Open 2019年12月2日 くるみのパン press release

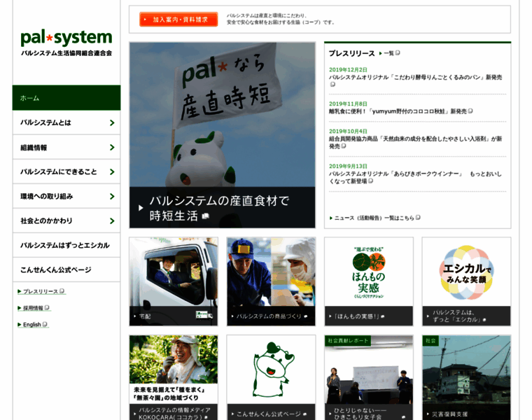415,78
